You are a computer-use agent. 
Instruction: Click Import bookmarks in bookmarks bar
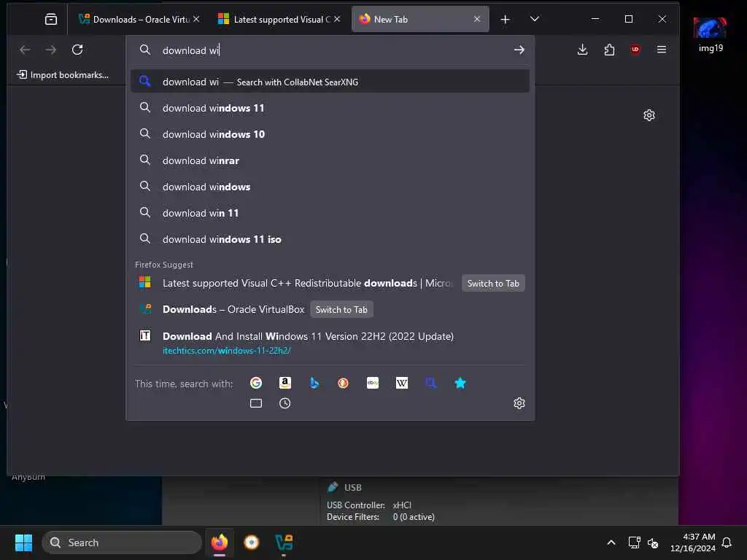pyautogui.click(x=63, y=75)
